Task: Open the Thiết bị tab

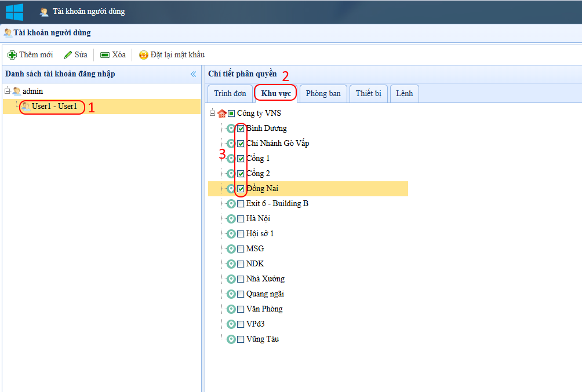Action: pyautogui.click(x=368, y=93)
